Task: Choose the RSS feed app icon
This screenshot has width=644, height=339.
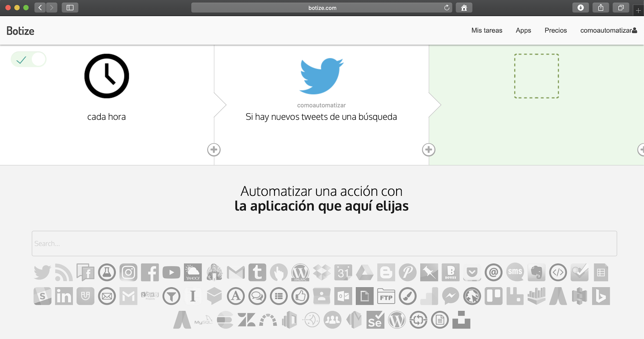Action: click(x=64, y=272)
